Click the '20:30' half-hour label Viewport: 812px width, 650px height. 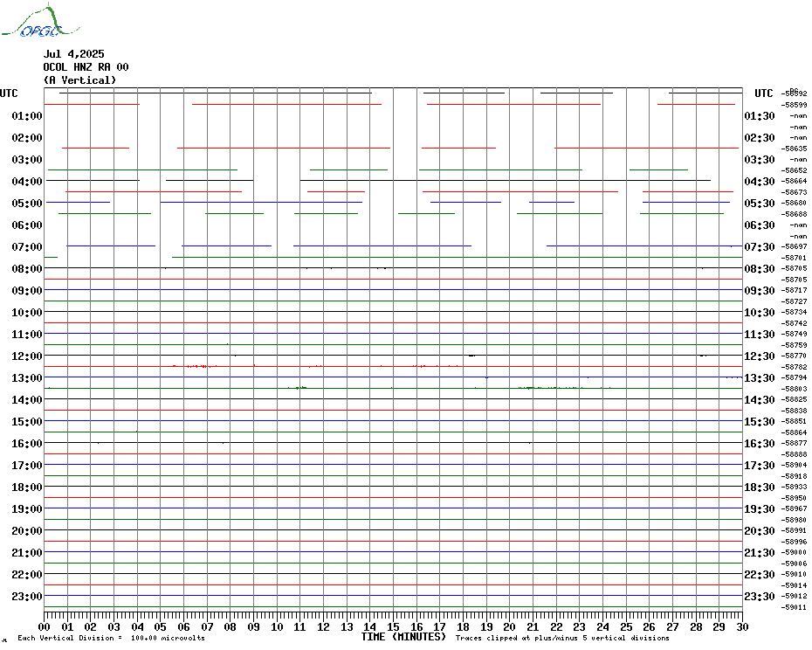click(x=760, y=531)
